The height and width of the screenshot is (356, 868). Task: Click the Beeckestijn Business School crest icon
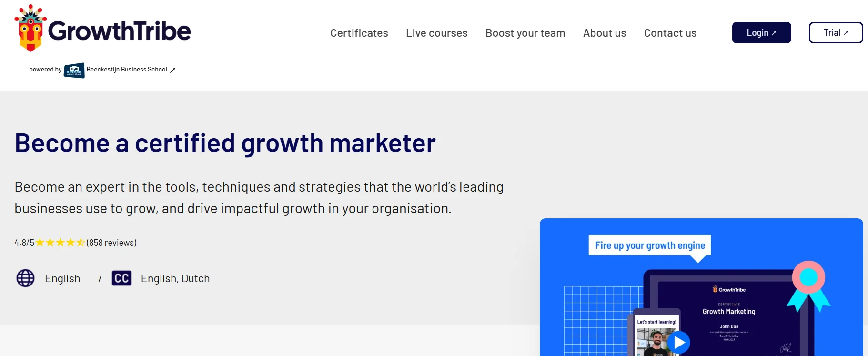(74, 70)
